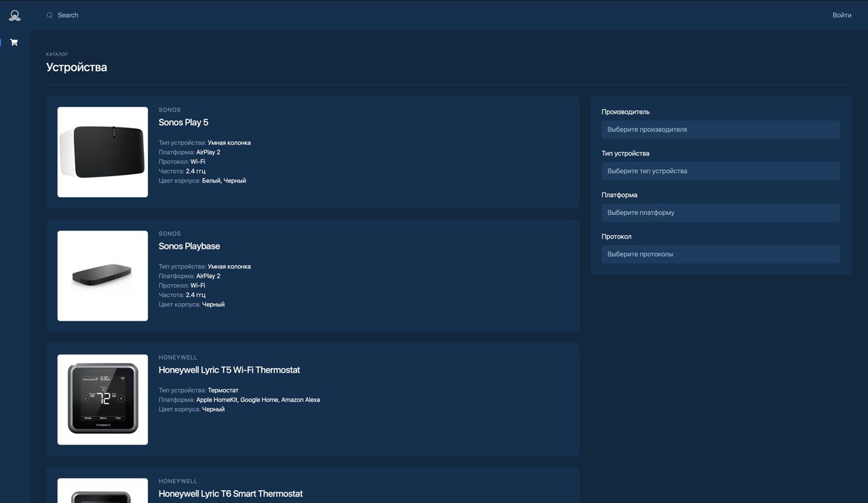Click Термостат device type value of Lyric T5
The height and width of the screenshot is (503, 868).
[x=223, y=390]
